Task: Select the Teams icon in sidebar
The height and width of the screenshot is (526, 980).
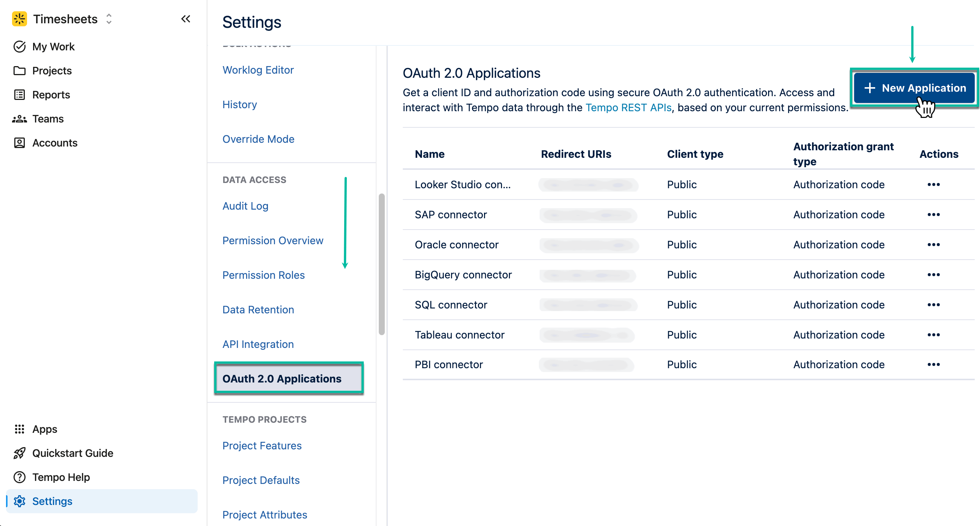Action: coord(20,119)
